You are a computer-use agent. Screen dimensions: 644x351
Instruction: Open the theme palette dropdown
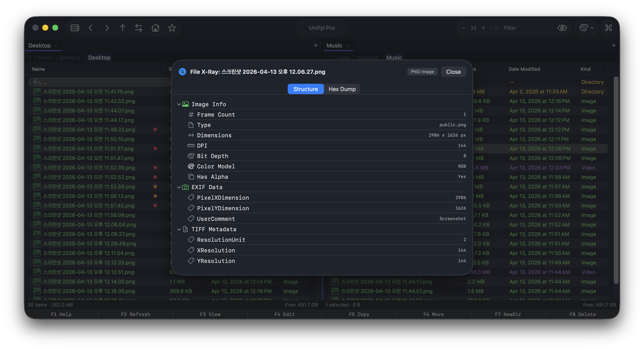(586, 28)
